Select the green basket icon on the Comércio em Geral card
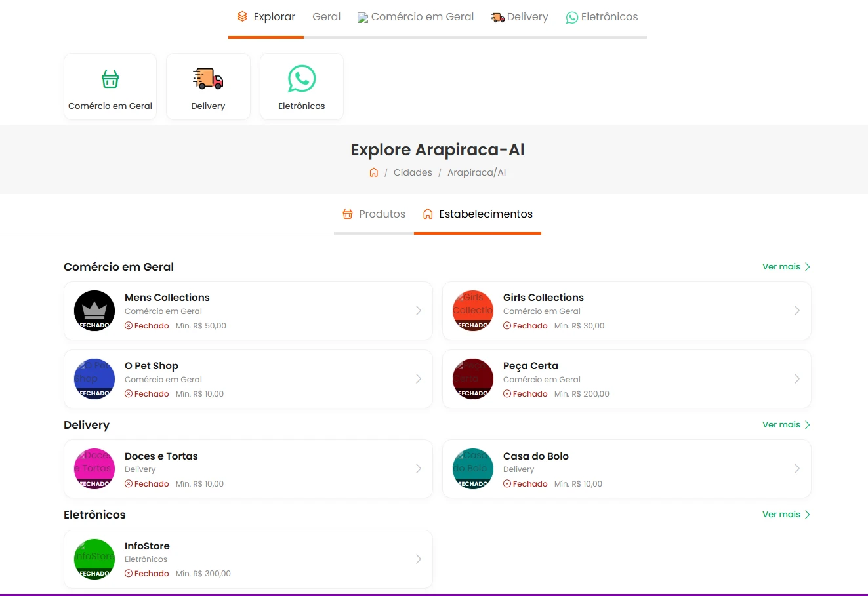This screenshot has height=596, width=868. (x=110, y=79)
